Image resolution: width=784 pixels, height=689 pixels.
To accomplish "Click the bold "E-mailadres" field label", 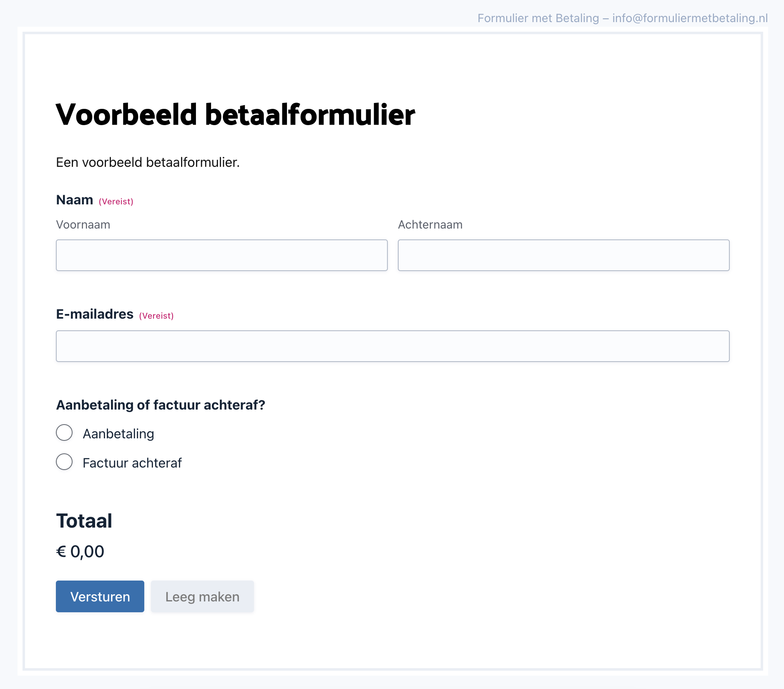I will click(95, 314).
